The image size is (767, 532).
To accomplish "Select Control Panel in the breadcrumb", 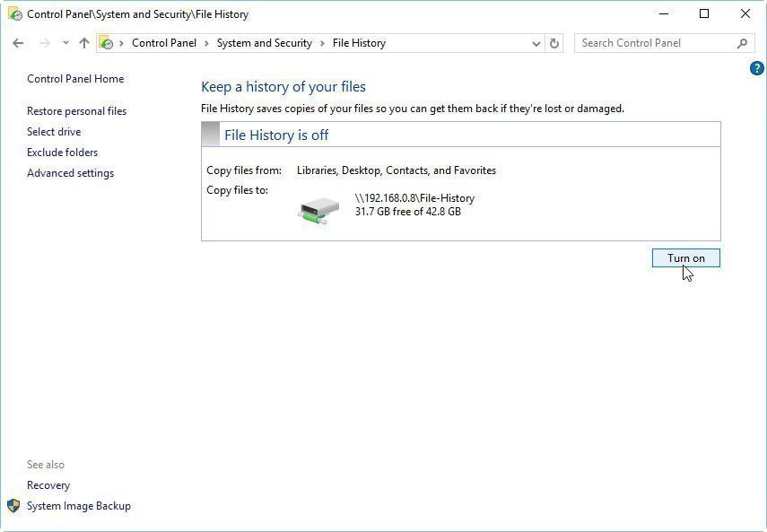I will [164, 43].
